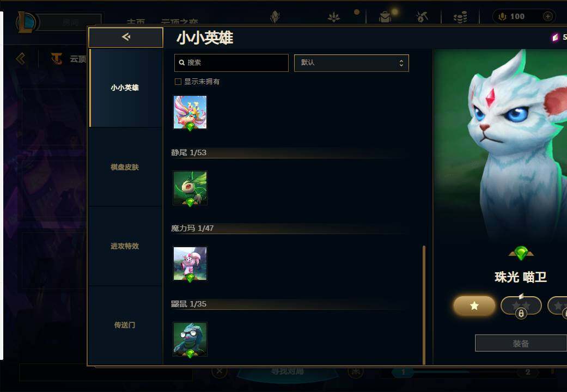Click the 装备 equip button

tap(521, 343)
